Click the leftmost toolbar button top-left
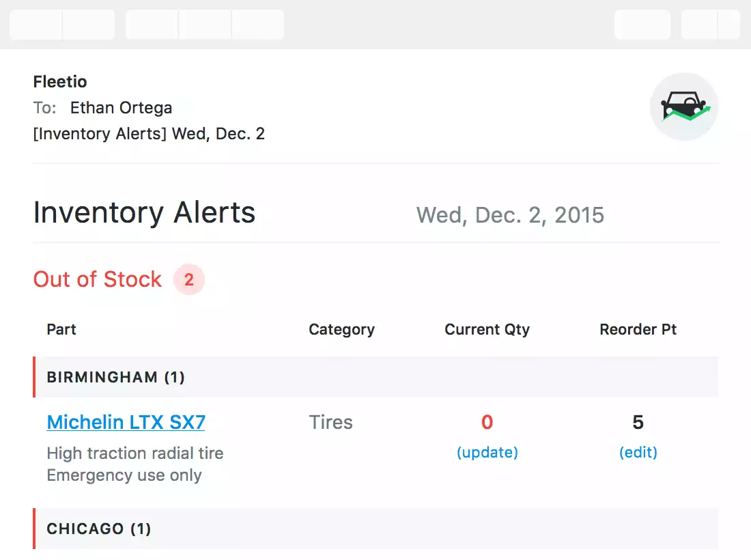This screenshot has width=751, height=560. (x=34, y=24)
